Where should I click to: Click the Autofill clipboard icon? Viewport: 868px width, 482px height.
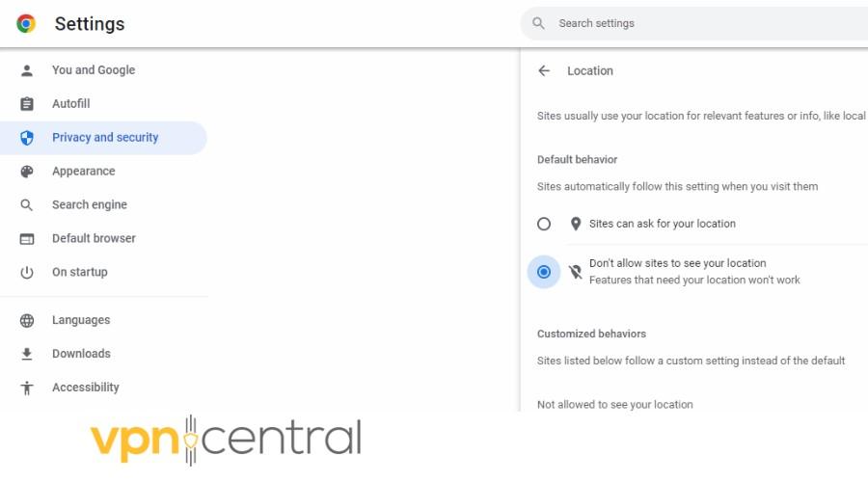pos(27,104)
